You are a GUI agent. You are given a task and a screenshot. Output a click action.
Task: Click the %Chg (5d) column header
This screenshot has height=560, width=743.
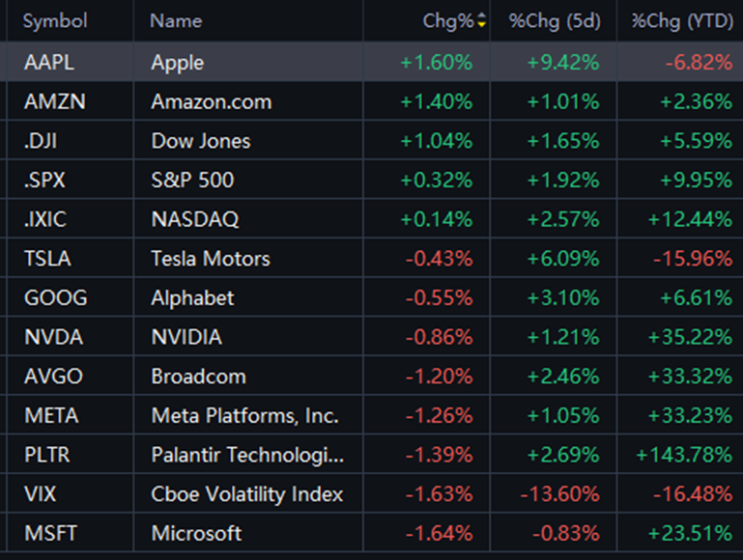coord(555,21)
